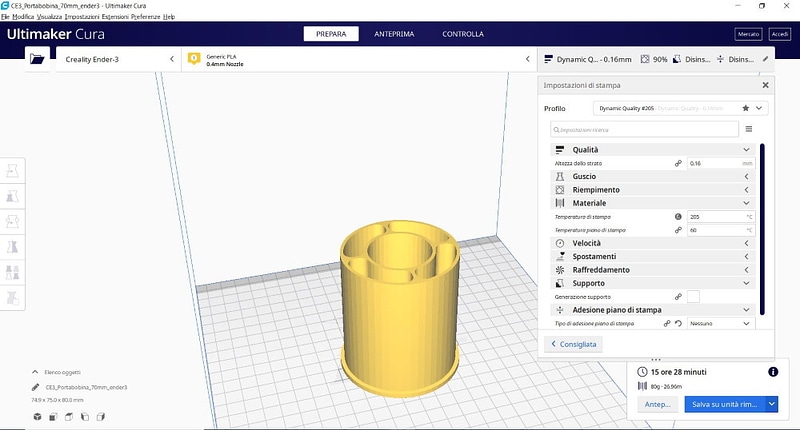Click info icon beside Temperatura di stampa

(x=678, y=217)
